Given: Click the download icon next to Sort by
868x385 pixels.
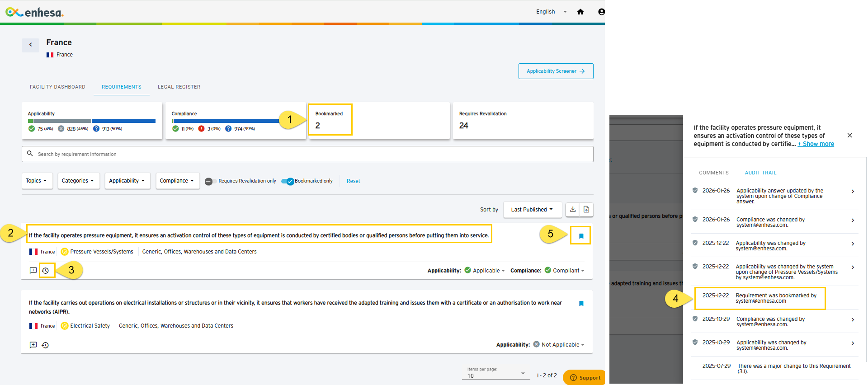Looking at the screenshot, I should coord(573,209).
